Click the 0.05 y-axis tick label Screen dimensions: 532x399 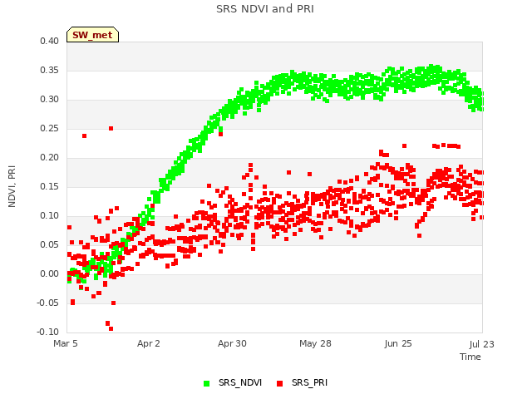pyautogui.click(x=50, y=245)
